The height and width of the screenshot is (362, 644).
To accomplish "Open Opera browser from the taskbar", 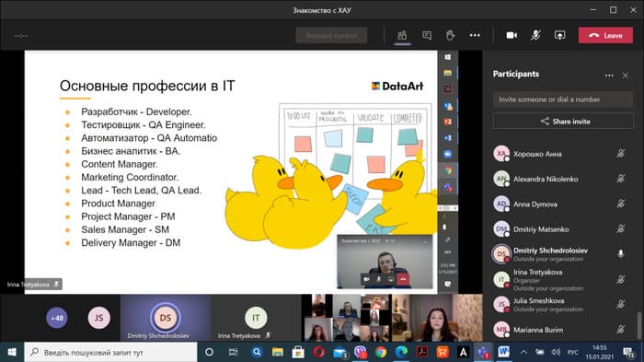I will (318, 352).
